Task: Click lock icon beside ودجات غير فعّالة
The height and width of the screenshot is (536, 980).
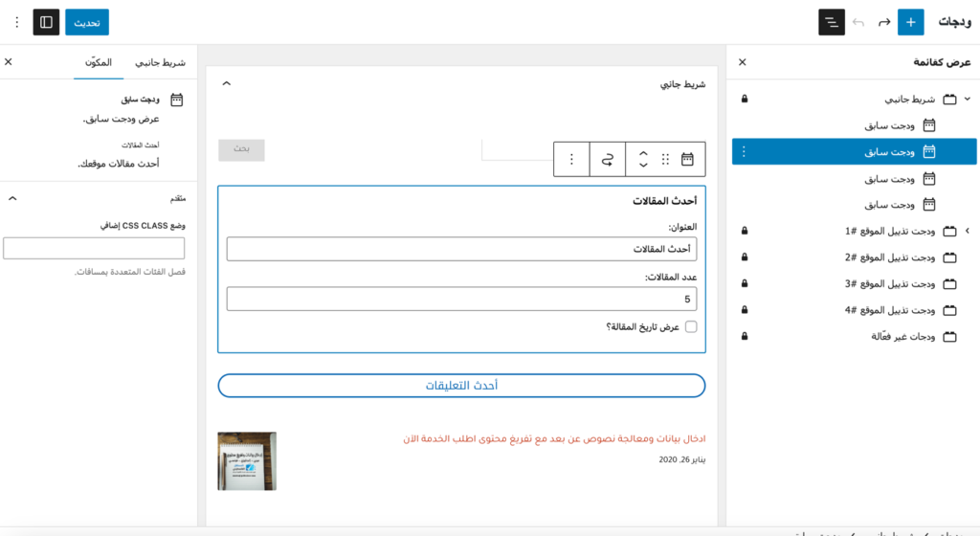Action: (745, 336)
